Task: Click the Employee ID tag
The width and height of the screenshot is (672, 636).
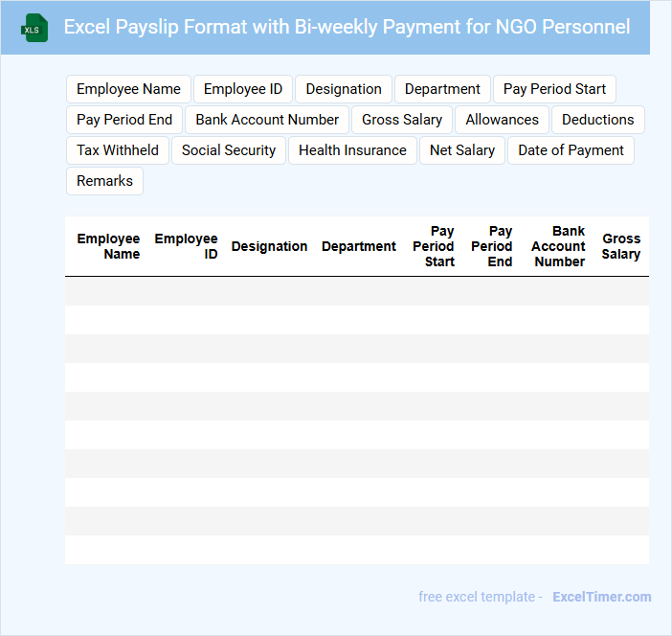Action: [x=243, y=89]
